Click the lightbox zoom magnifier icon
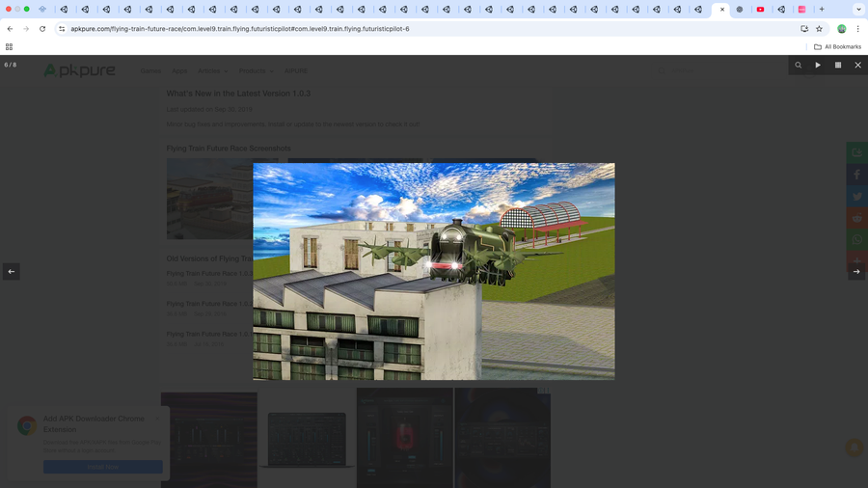The height and width of the screenshot is (488, 868). 798,66
